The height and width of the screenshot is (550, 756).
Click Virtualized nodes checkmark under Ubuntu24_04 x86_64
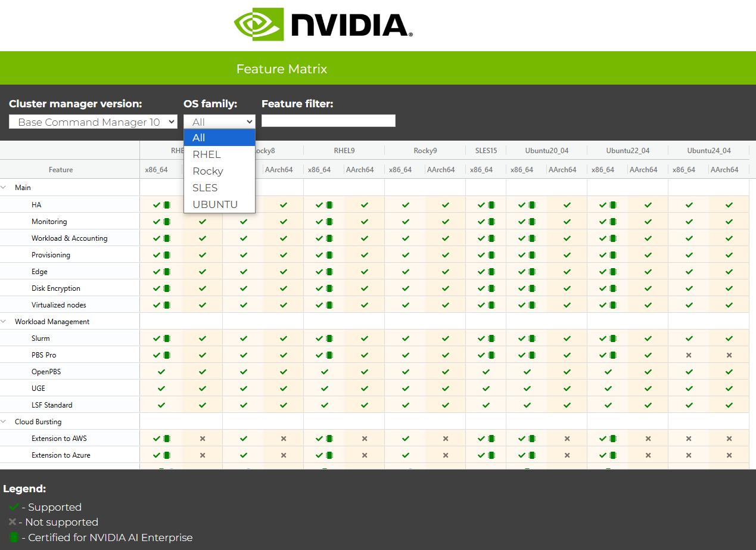[689, 304]
